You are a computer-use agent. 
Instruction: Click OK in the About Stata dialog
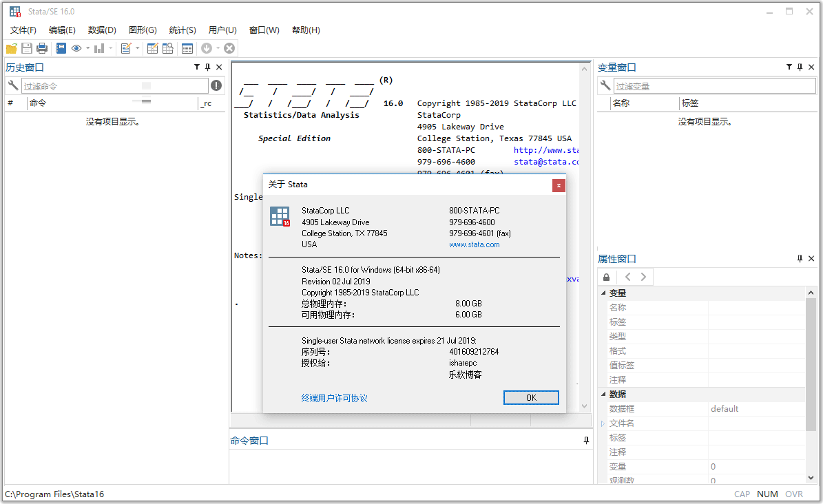point(531,397)
